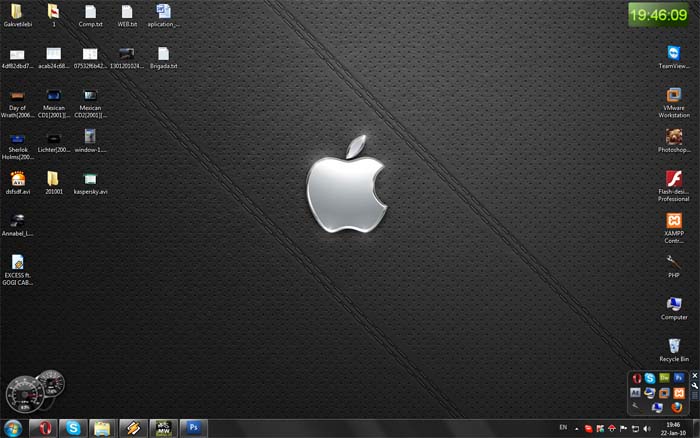Open the folder named 1
700x438 pixels.
(54, 15)
